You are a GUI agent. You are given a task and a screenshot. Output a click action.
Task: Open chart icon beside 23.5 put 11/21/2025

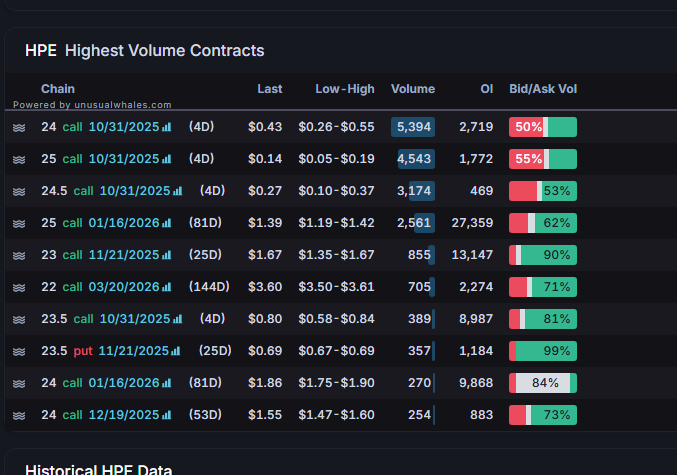tap(175, 351)
